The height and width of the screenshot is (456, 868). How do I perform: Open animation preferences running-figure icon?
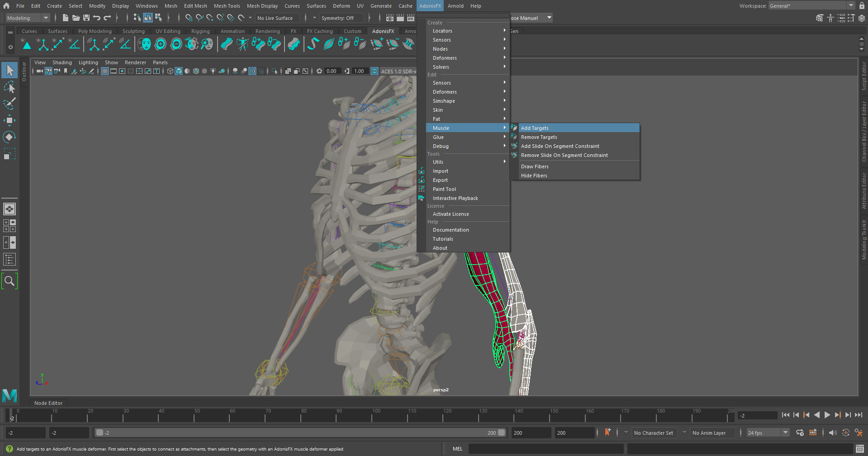(x=859, y=432)
